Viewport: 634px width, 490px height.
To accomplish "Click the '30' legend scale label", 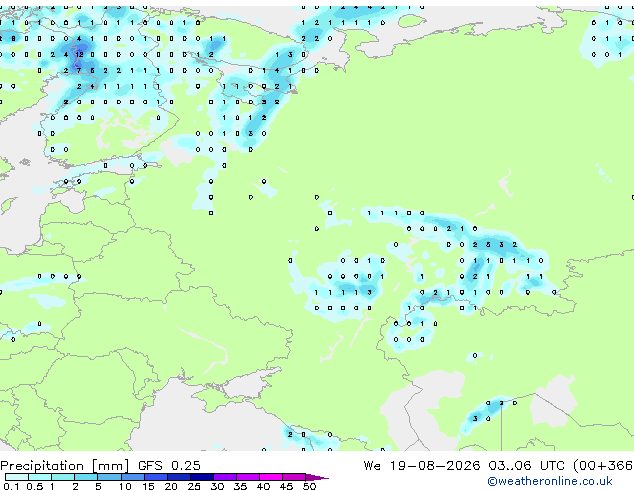I will pyautogui.click(x=217, y=486).
